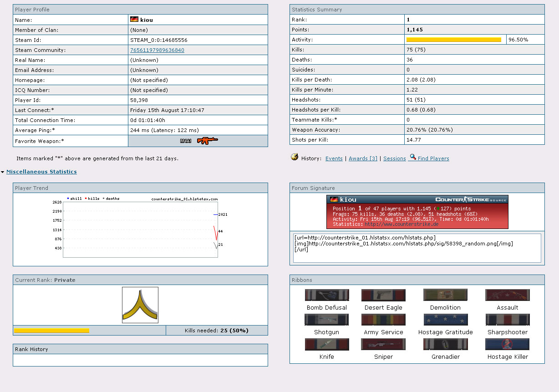Image resolution: width=559 pixels, height=392 pixels.
Task: Click the German flag beside kiou name
Action: (x=134, y=20)
